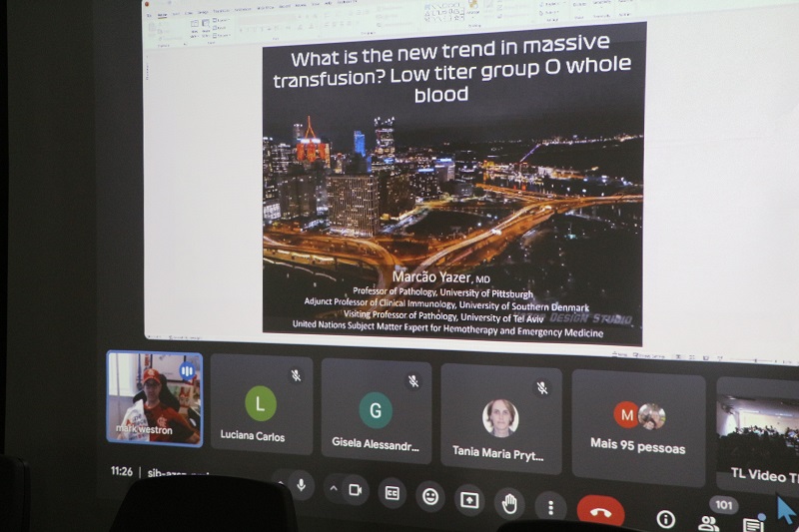Toggle the camera on or off
Screen dimensions: 799x532
pos(354,490)
